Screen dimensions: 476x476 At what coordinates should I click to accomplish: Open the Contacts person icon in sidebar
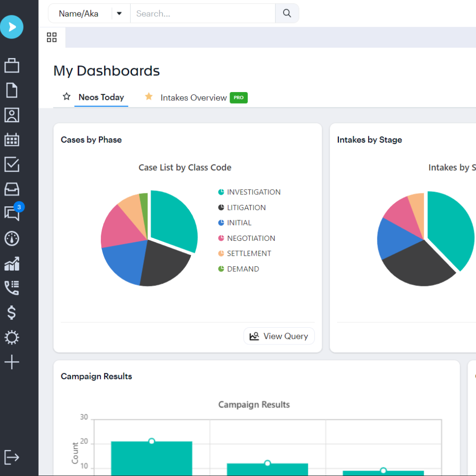pyautogui.click(x=12, y=115)
